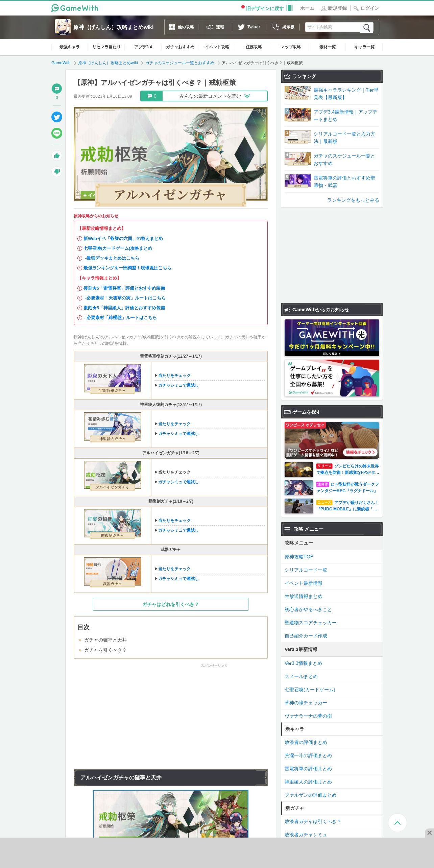Click the thumbs-down dislike icon
Image resolution: width=434 pixels, height=868 pixels.
[x=57, y=172]
